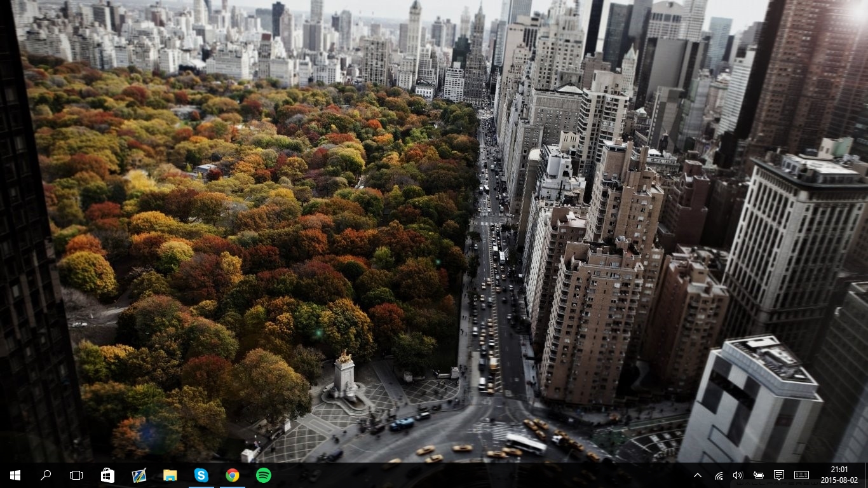Click the 21:01 time display
868x488 pixels.
tap(839, 470)
